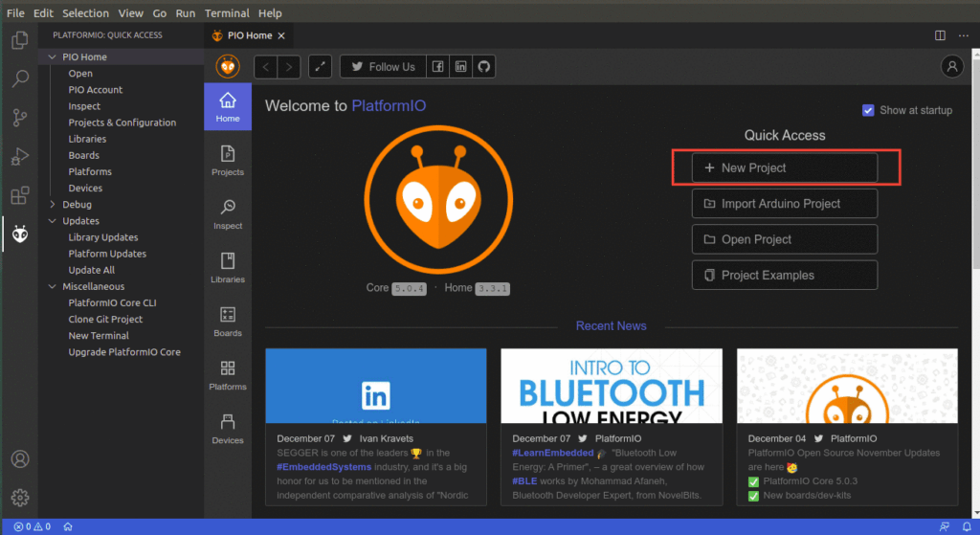Open Libraries in PIO side navigation
This screenshot has width=980, height=535.
[x=228, y=269]
